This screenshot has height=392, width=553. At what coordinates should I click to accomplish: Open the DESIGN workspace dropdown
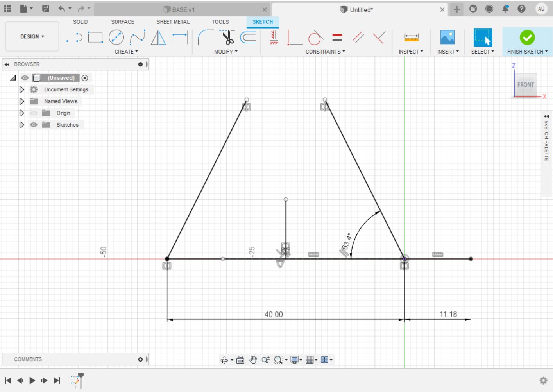coord(32,36)
